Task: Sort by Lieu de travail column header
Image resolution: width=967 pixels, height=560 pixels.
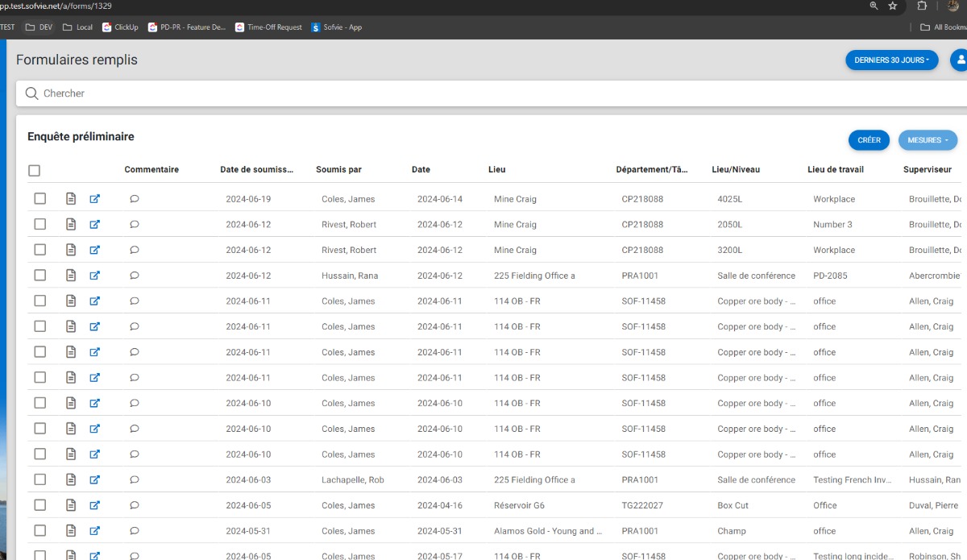Action: pyautogui.click(x=836, y=170)
